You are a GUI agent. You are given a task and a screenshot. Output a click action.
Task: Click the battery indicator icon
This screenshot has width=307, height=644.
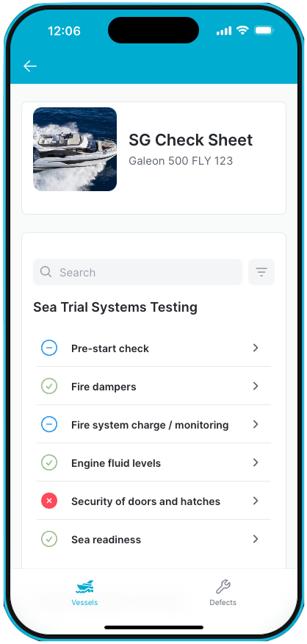pyautogui.click(x=264, y=31)
